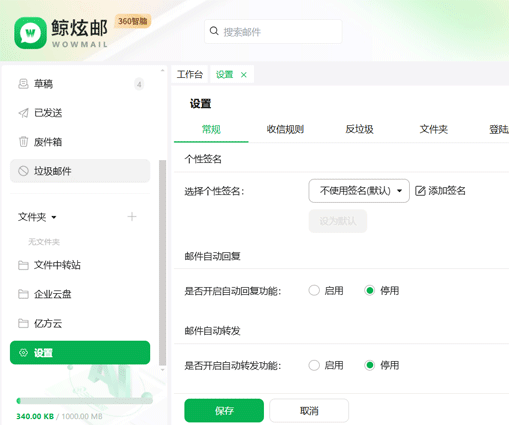Screen dimensions: 509x425
Task: Open 文件中转站 folder icon
Action: pyautogui.click(x=23, y=265)
